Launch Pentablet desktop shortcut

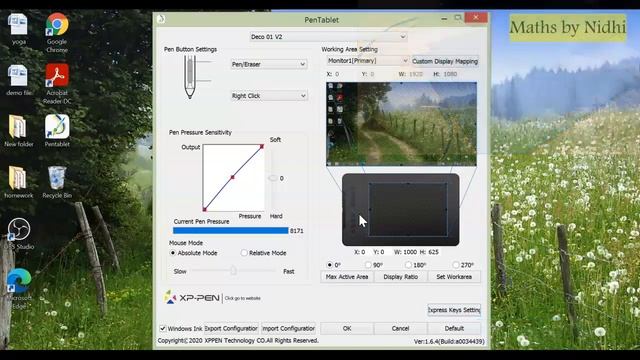pyautogui.click(x=57, y=131)
